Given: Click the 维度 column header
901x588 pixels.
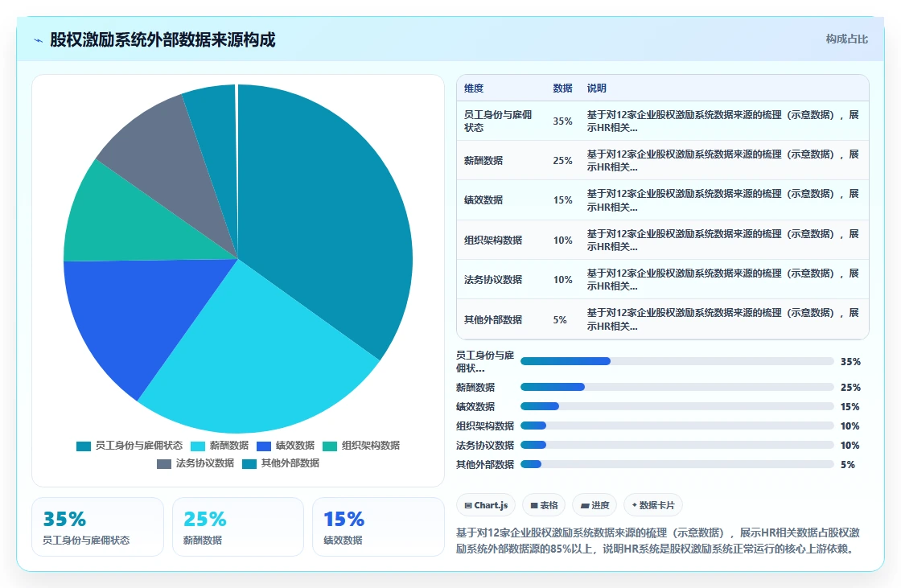Looking at the screenshot, I should [474, 88].
